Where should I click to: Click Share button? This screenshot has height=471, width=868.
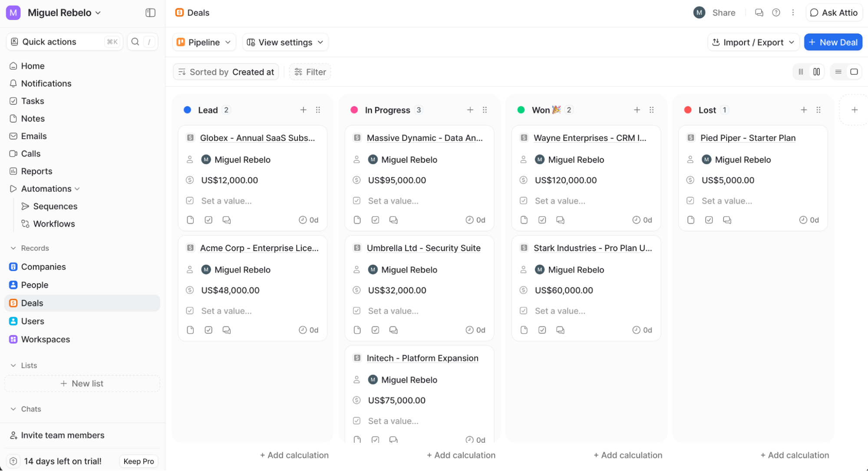click(x=723, y=13)
